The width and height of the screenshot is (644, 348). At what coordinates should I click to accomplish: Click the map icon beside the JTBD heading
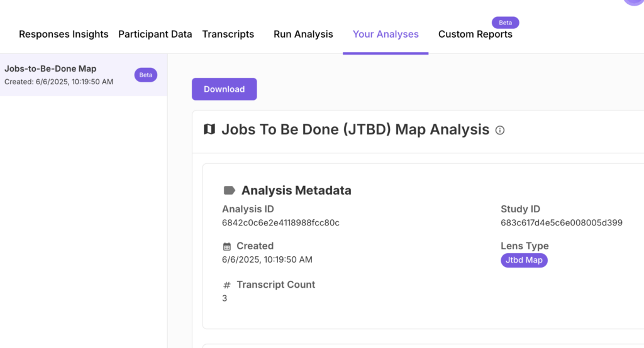point(209,129)
